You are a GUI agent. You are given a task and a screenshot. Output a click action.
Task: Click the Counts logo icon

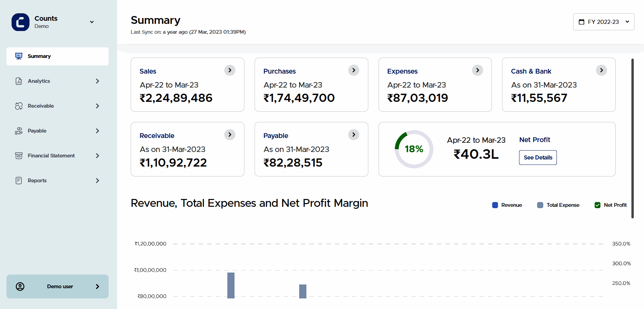click(x=20, y=22)
